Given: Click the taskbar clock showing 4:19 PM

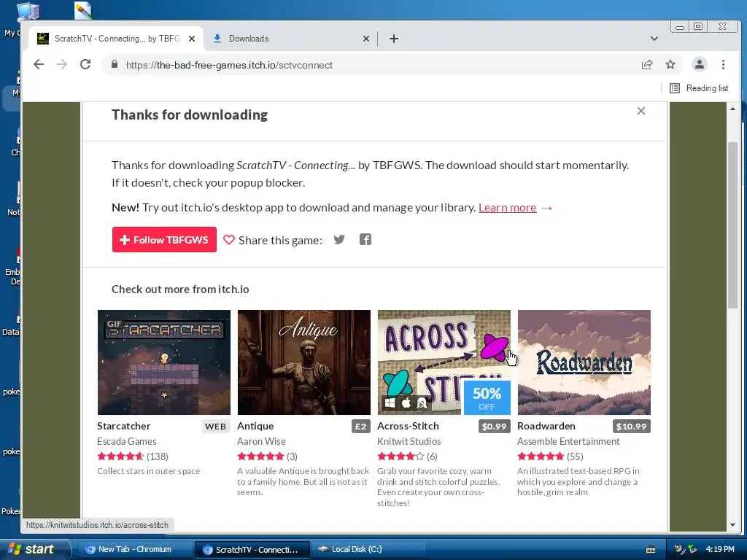Looking at the screenshot, I should (x=720, y=549).
